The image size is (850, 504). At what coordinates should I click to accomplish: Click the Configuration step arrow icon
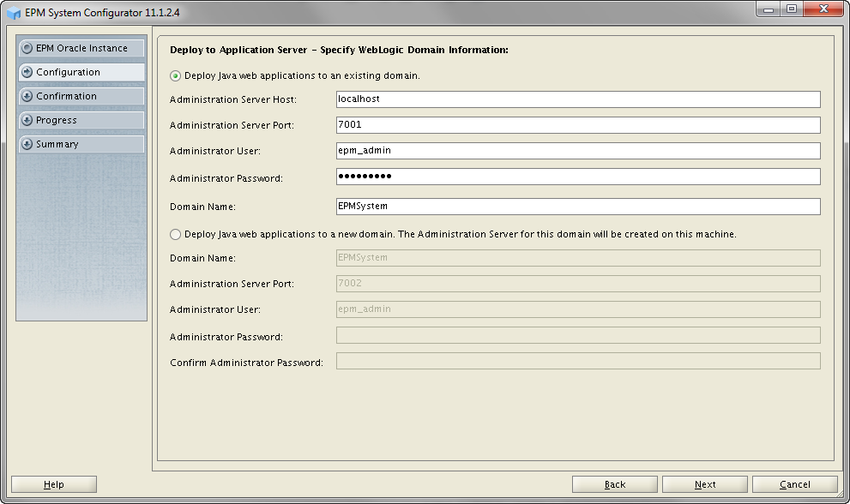pos(27,73)
